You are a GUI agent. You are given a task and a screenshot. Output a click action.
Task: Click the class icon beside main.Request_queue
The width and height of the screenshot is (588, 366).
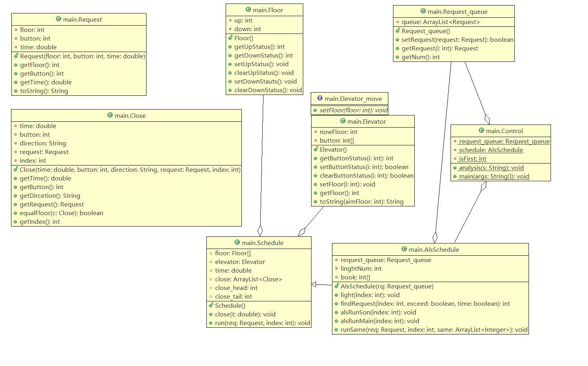[x=423, y=11]
